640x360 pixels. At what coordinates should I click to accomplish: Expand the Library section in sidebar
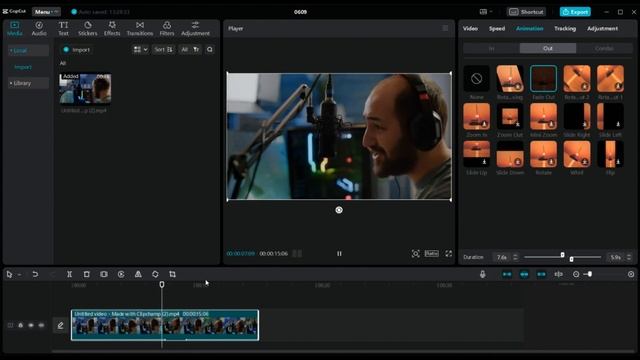pyautogui.click(x=28, y=83)
